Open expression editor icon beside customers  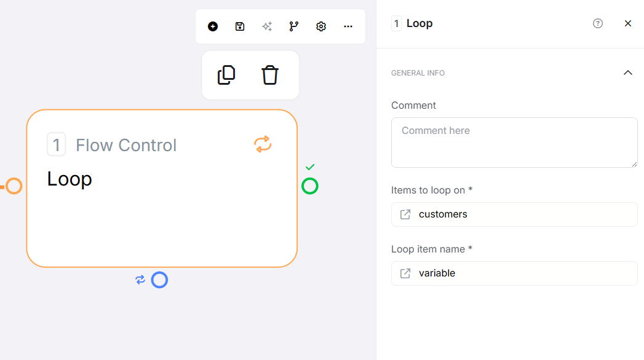click(405, 214)
